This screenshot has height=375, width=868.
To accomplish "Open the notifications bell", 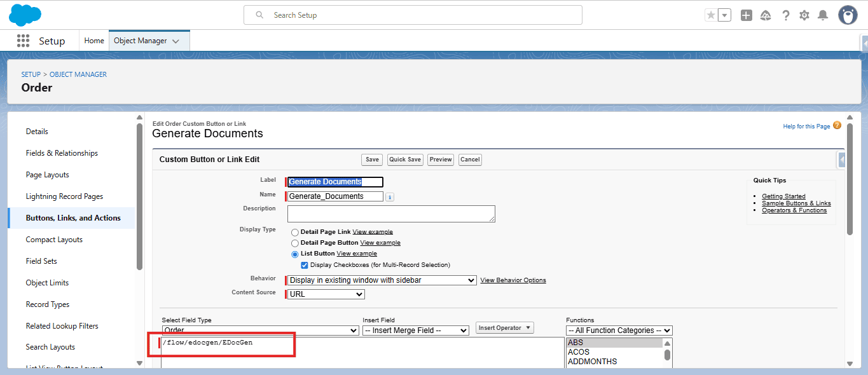I will [823, 15].
